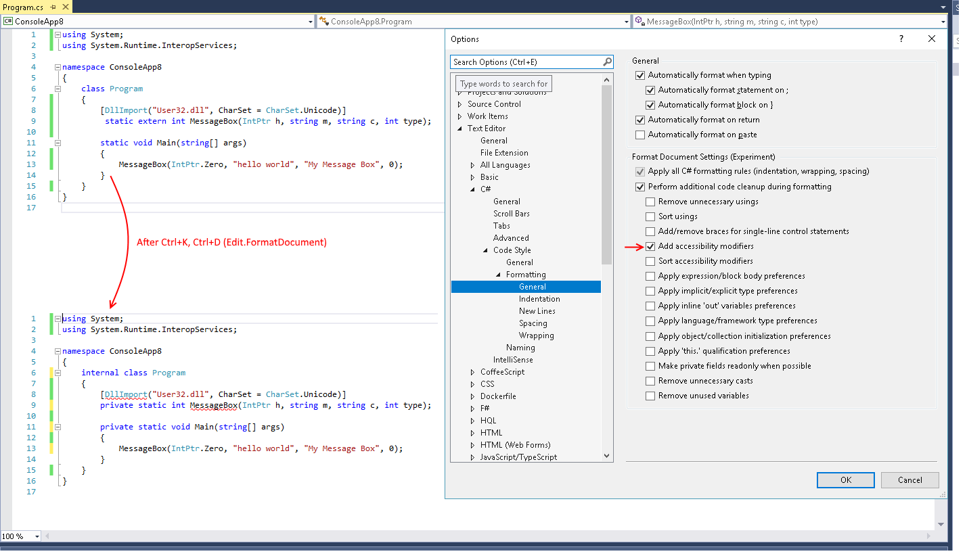
Task: Check the Sort usings option
Action: point(650,216)
